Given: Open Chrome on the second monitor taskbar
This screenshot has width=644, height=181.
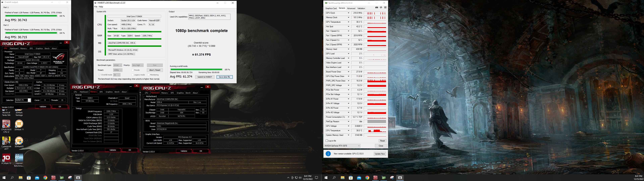Looking at the screenshot, I should pos(367,178).
